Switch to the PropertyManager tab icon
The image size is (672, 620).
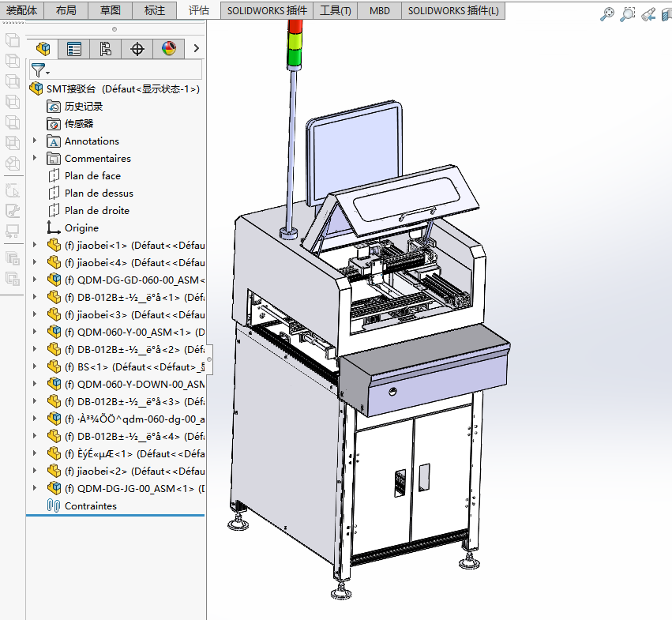[x=74, y=49]
